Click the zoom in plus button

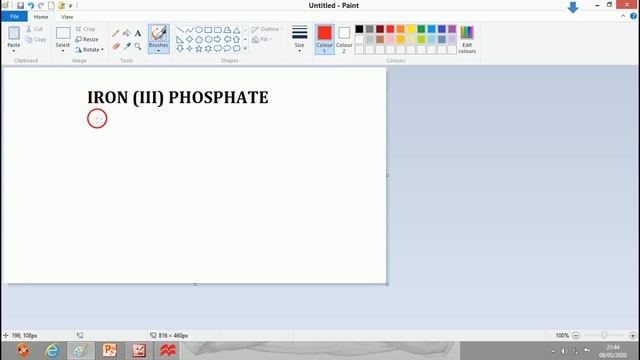click(633, 336)
